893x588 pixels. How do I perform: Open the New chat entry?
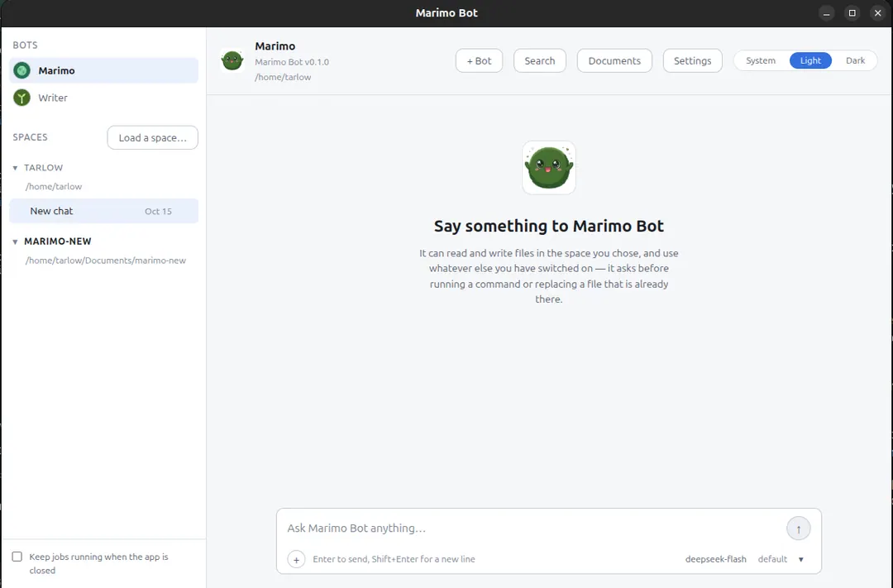tap(103, 211)
